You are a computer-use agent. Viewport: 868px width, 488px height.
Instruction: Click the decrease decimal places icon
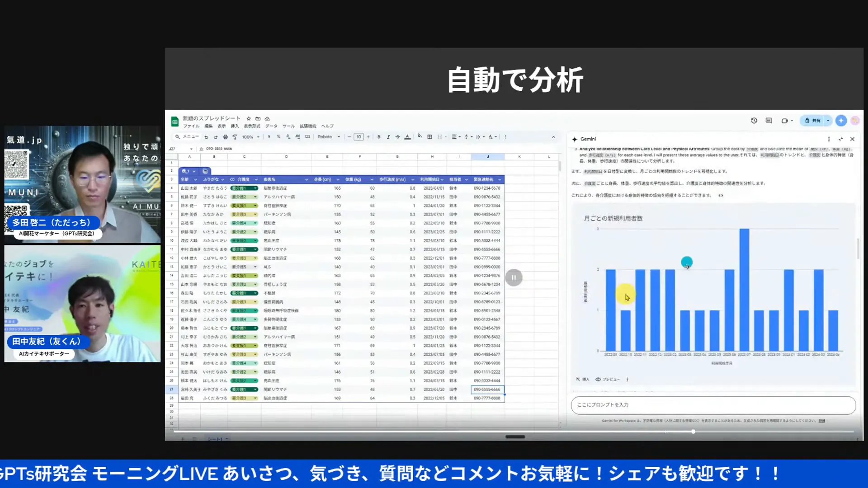coord(288,137)
